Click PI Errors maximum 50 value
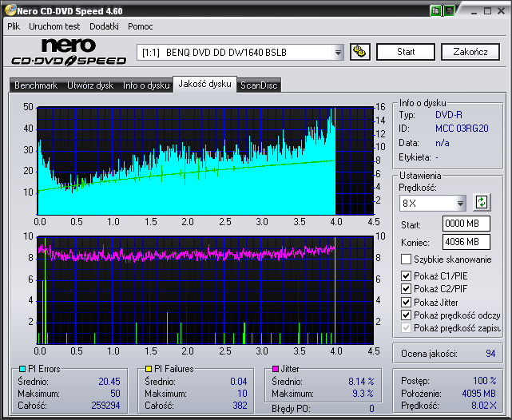This screenshot has width=512, height=420. click(115, 393)
